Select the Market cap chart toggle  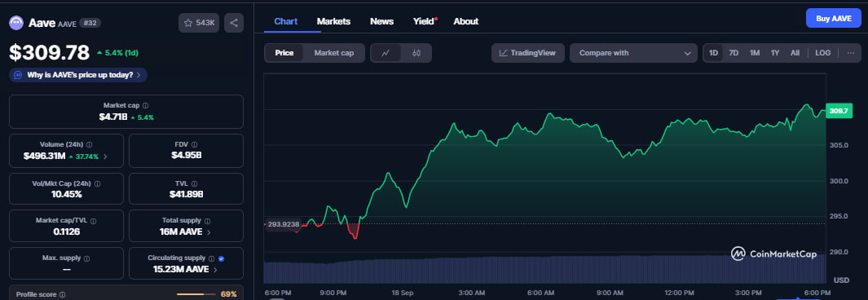(334, 53)
